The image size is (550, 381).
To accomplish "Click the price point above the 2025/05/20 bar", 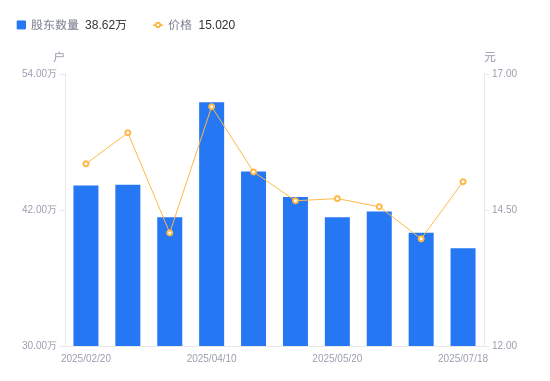I will tap(337, 199).
